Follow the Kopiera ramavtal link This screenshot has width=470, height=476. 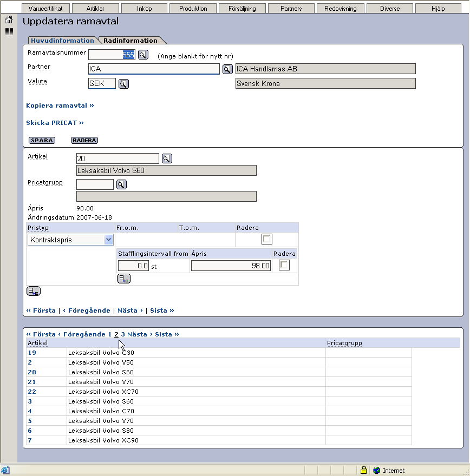click(60, 105)
